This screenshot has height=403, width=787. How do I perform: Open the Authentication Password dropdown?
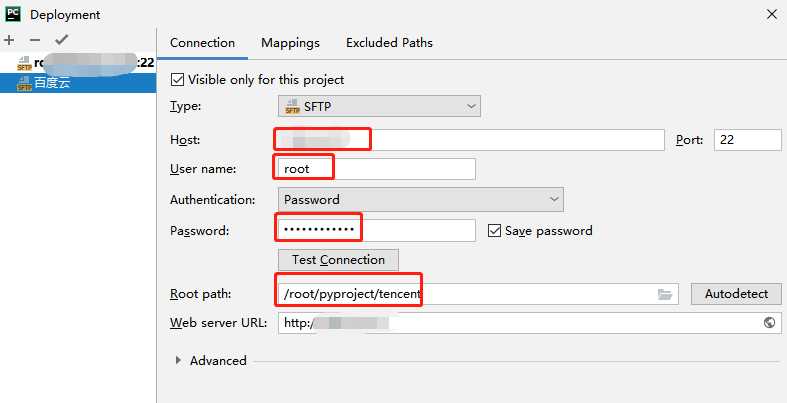click(421, 200)
